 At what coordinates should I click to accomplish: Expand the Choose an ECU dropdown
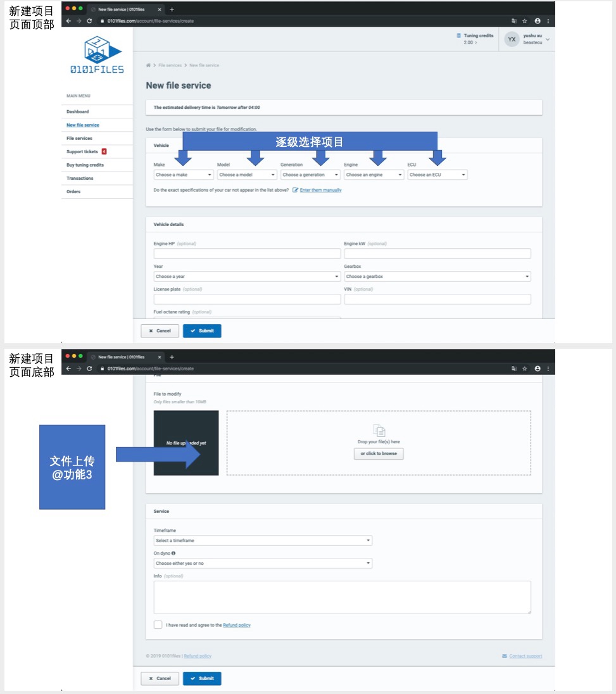pyautogui.click(x=437, y=175)
